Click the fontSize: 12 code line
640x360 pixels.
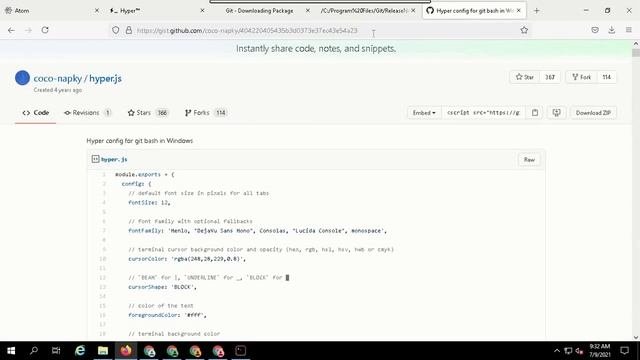click(x=149, y=202)
